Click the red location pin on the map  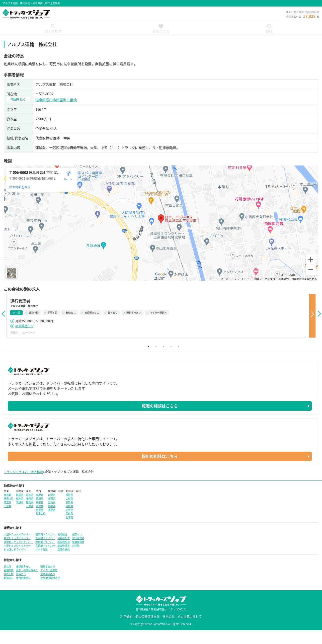[x=161, y=219]
